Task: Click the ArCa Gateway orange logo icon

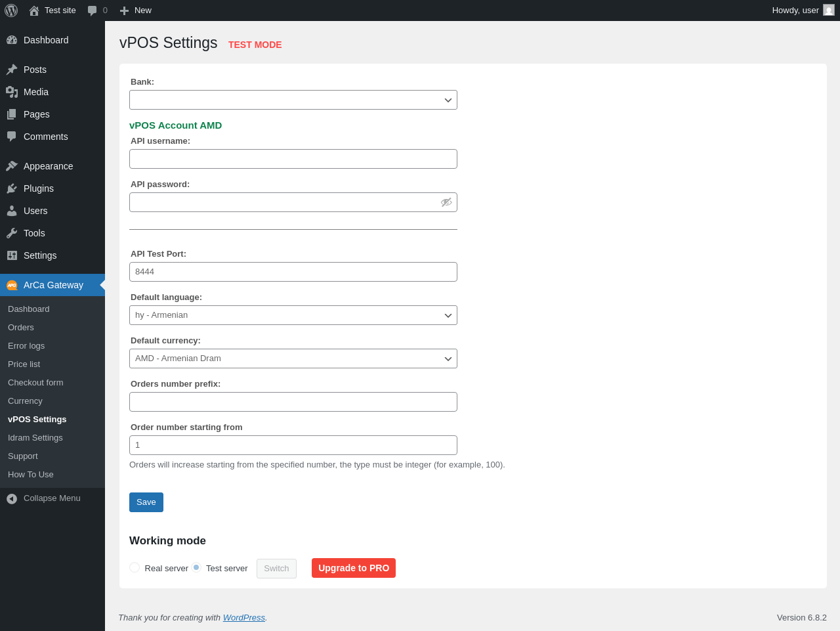Action: tap(12, 285)
